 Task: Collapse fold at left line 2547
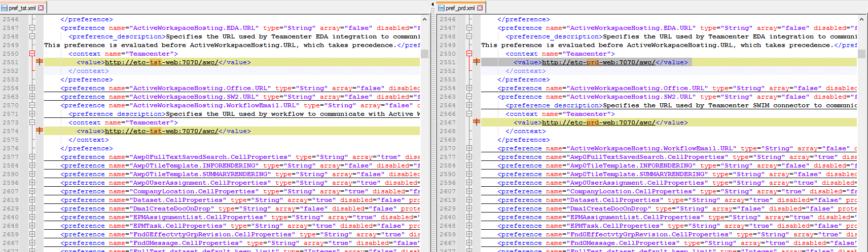click(32, 28)
